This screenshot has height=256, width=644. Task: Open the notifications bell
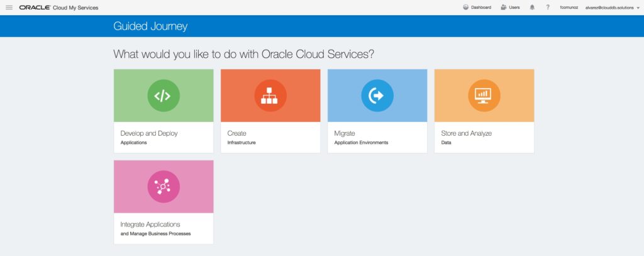(532, 8)
